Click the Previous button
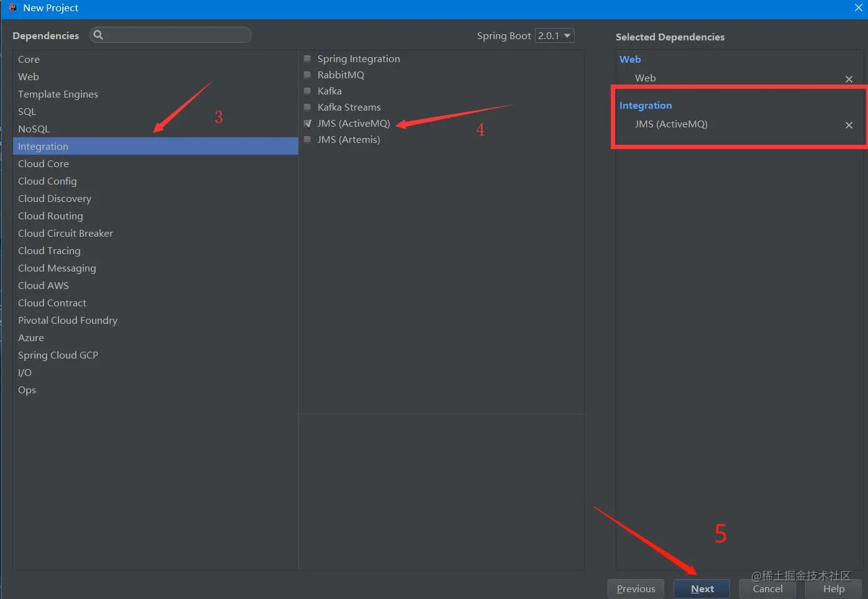The height and width of the screenshot is (599, 868). (x=636, y=588)
